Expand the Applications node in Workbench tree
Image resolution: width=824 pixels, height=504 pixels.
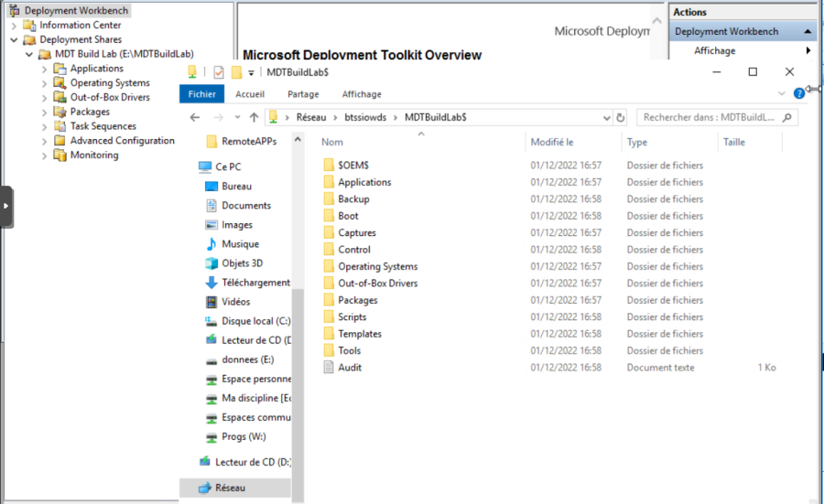tap(45, 69)
